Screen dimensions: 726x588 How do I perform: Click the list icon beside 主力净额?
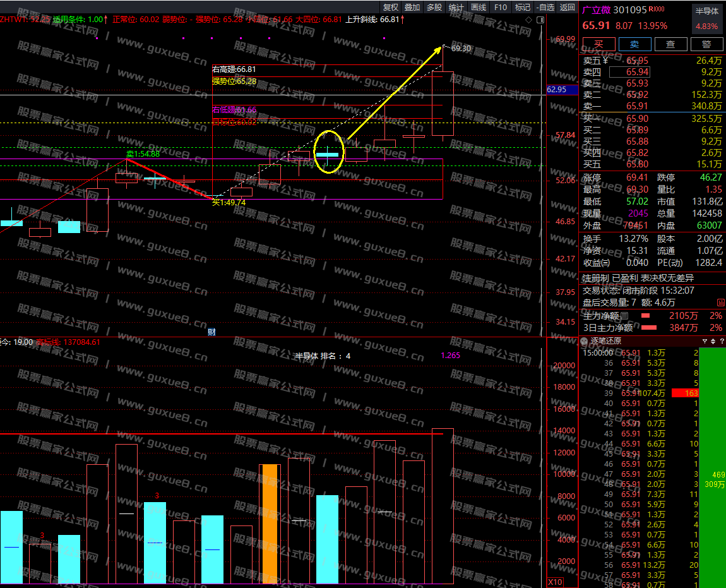pos(625,315)
